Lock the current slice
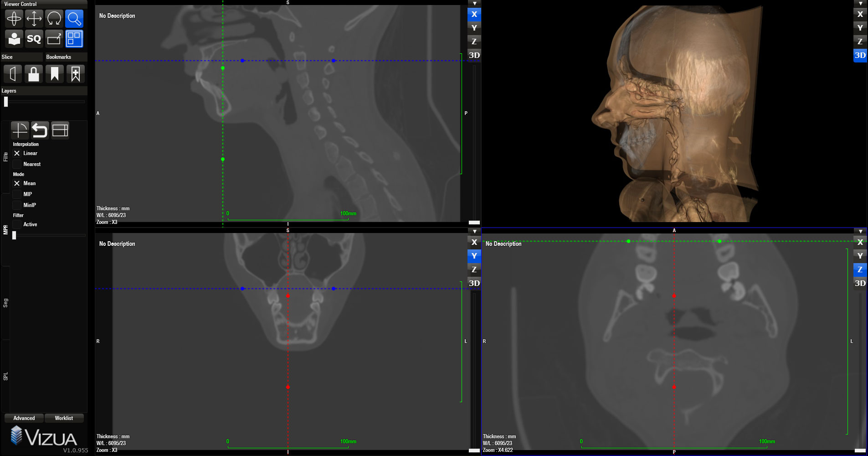868x456 pixels. (34, 74)
